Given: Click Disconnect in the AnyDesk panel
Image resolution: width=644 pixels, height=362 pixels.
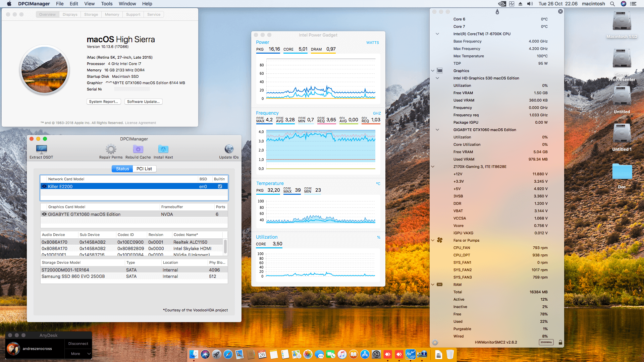Looking at the screenshot, I should click(x=78, y=344).
